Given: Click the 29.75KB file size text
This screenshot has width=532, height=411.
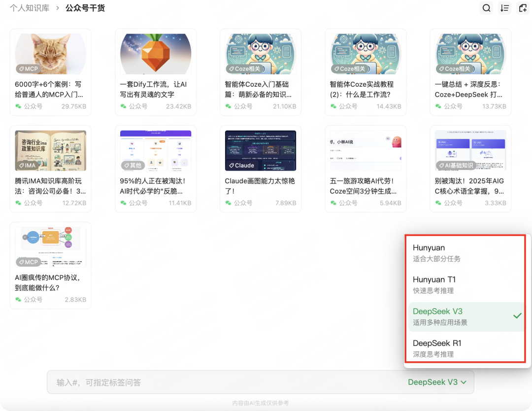Looking at the screenshot, I should coord(73,106).
